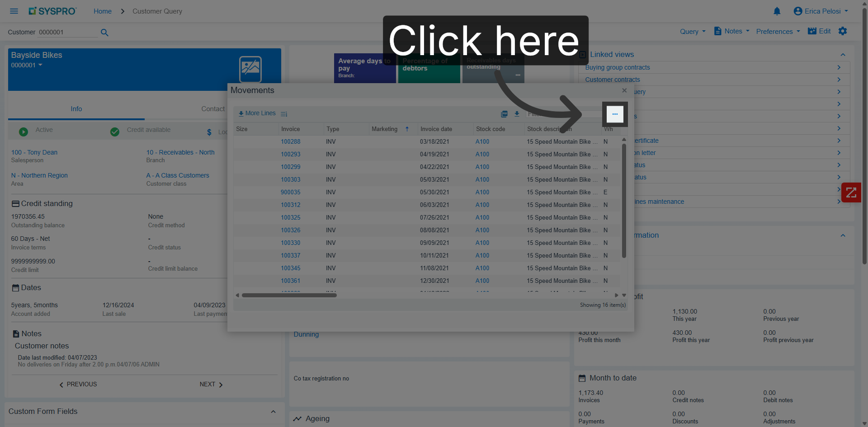Image resolution: width=868 pixels, height=427 pixels.
Task: Click the customer search magnifier icon
Action: (104, 32)
